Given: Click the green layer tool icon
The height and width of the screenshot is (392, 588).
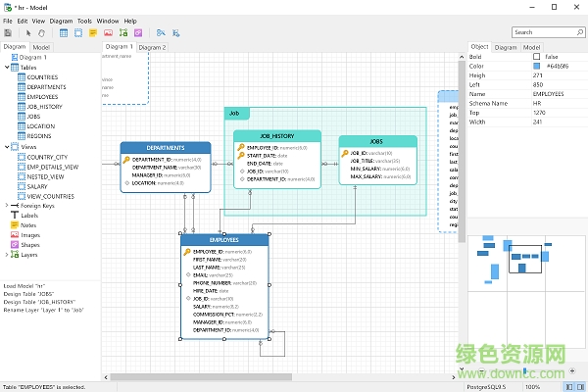Looking at the screenshot, I should coord(122,32).
